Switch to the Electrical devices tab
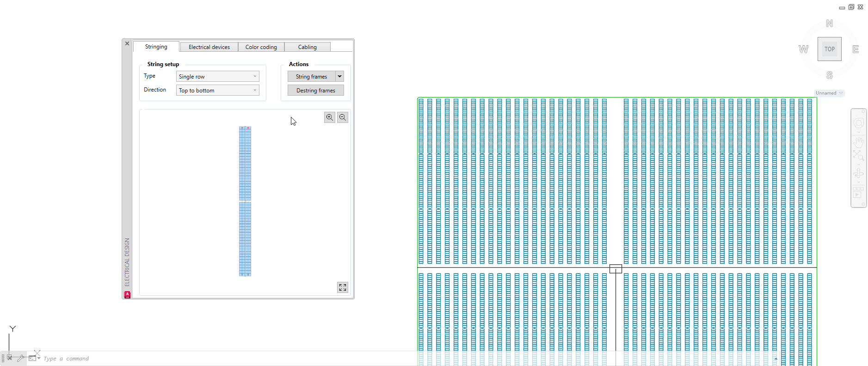The width and height of the screenshot is (868, 366). pyautogui.click(x=209, y=47)
